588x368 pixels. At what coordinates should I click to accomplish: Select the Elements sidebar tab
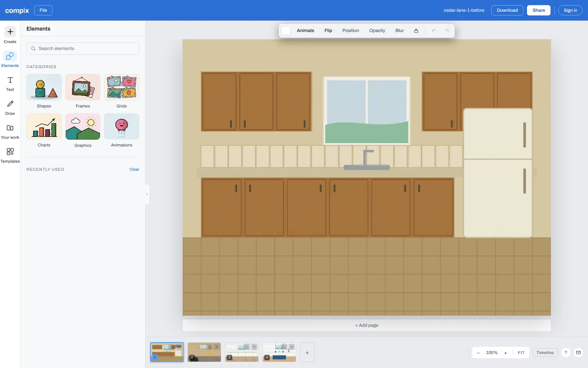pyautogui.click(x=10, y=59)
